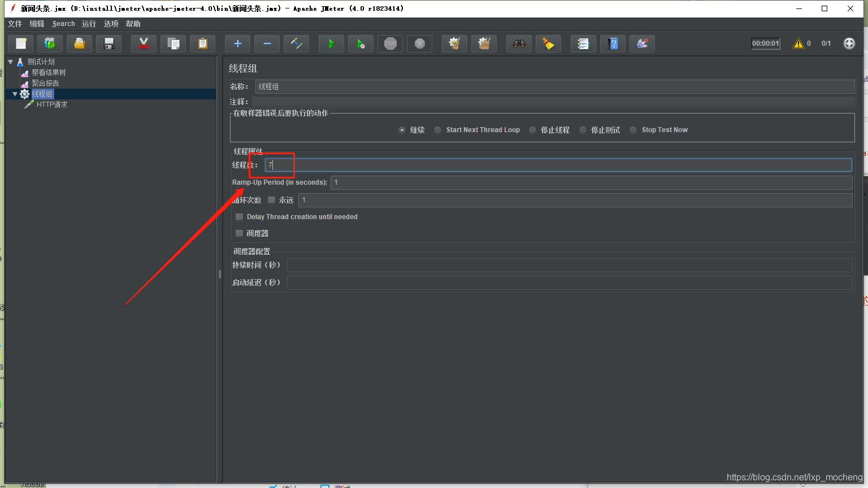Screen dimensions: 868x488
Task: Click the 持续时间 duration field
Action: pos(570,265)
